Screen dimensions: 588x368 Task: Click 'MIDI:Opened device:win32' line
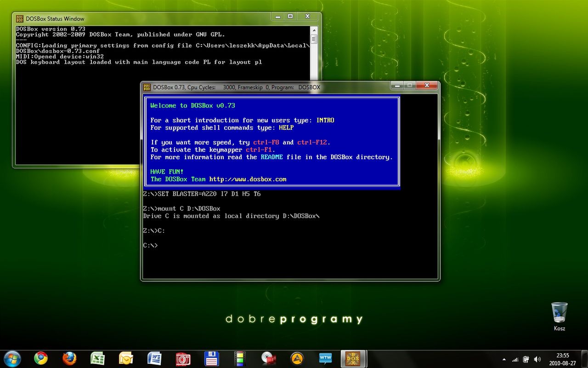[x=60, y=57]
